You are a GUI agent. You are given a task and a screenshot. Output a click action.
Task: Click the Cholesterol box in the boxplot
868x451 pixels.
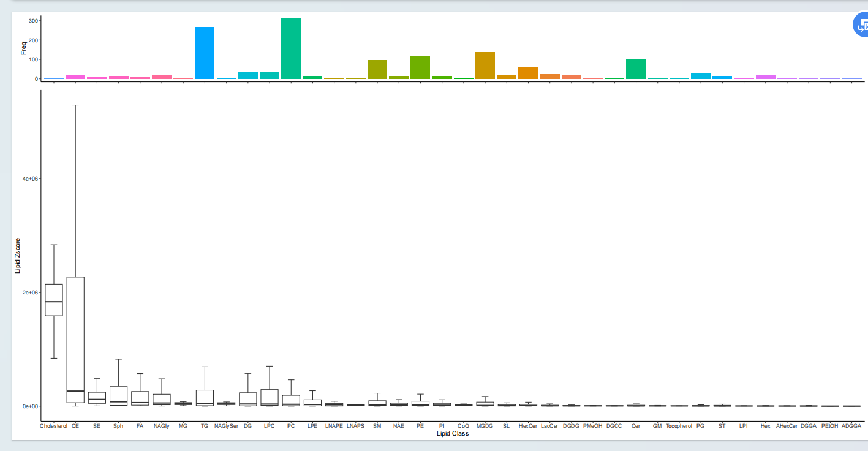pyautogui.click(x=54, y=300)
